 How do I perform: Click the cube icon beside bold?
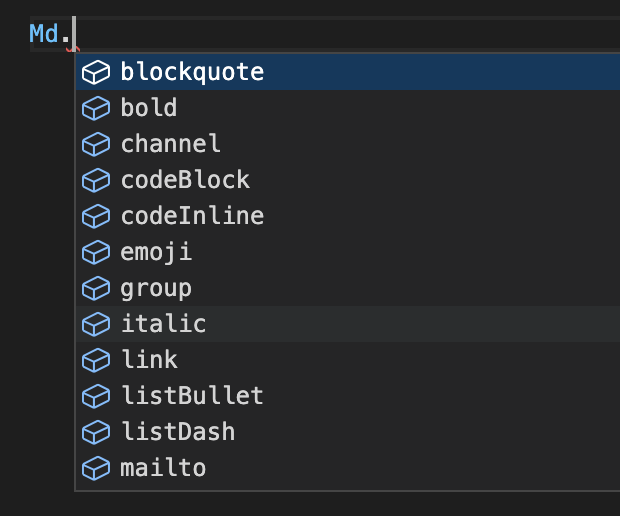coord(95,108)
